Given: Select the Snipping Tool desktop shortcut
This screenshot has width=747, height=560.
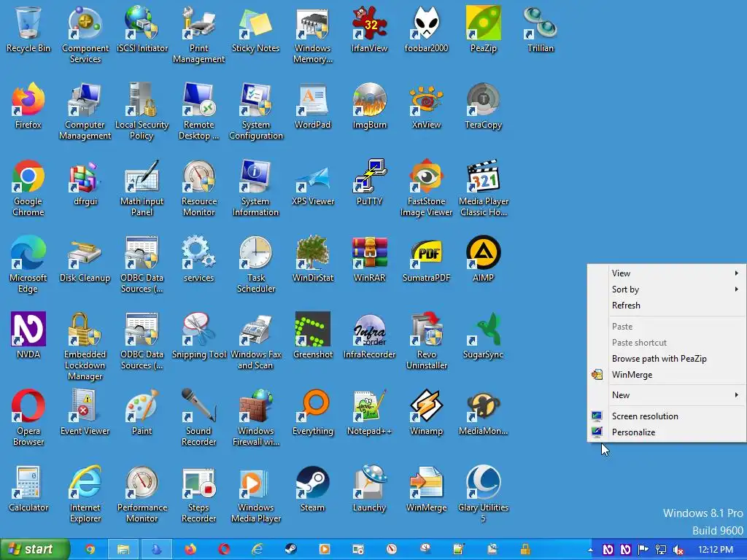Looking at the screenshot, I should coord(198,336).
